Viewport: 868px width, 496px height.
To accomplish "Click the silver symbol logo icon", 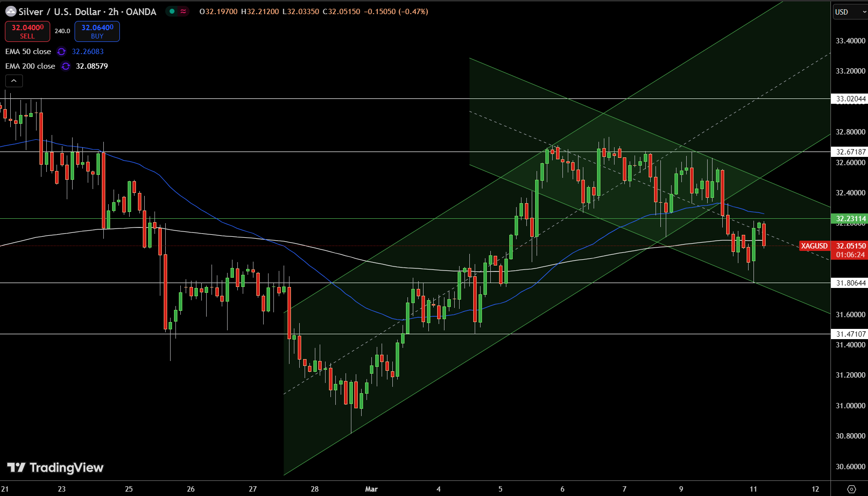I will (11, 11).
